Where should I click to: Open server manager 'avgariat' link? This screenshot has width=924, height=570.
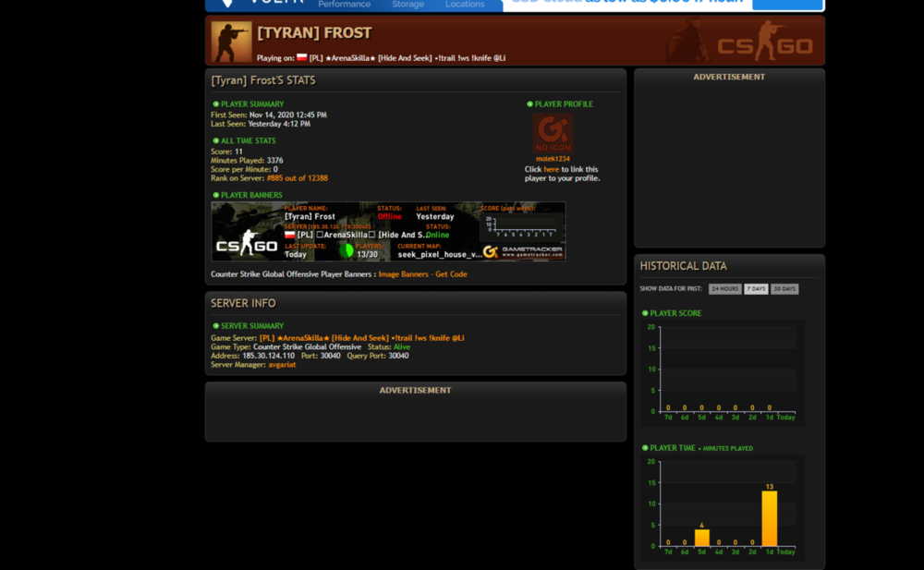(x=282, y=365)
